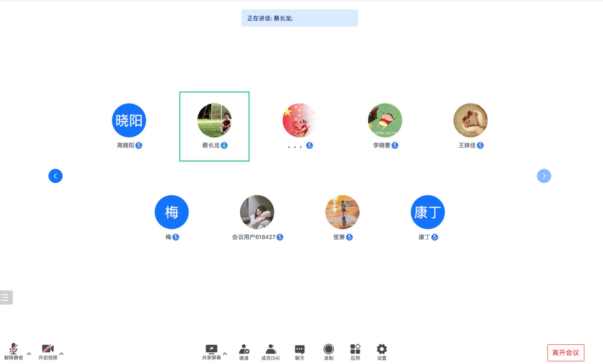Image resolution: width=603 pixels, height=364 pixels.
Task: Click the Share Screen (共享屏幕) icon
Action: (212, 349)
